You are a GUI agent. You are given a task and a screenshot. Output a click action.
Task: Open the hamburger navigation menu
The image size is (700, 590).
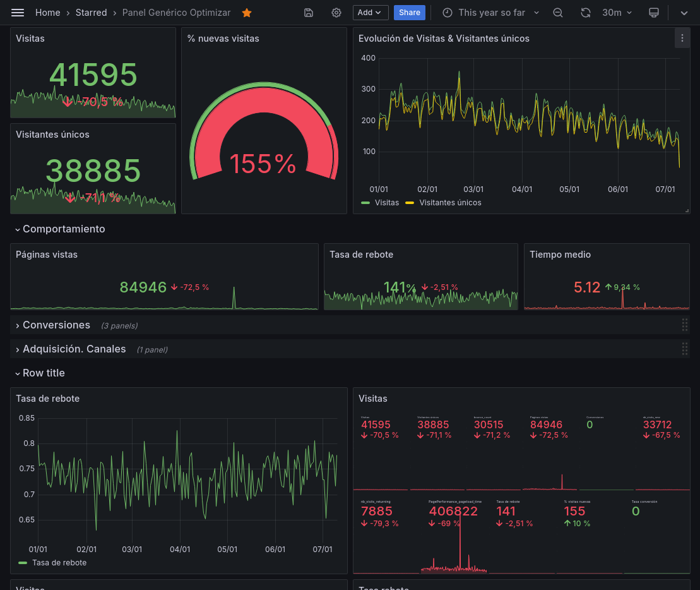click(18, 13)
